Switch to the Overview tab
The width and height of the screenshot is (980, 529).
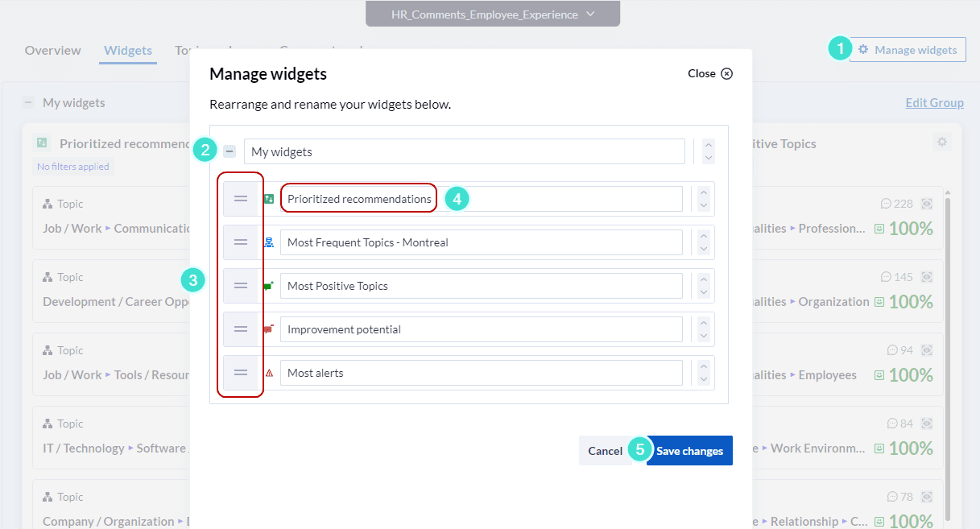[x=52, y=50]
